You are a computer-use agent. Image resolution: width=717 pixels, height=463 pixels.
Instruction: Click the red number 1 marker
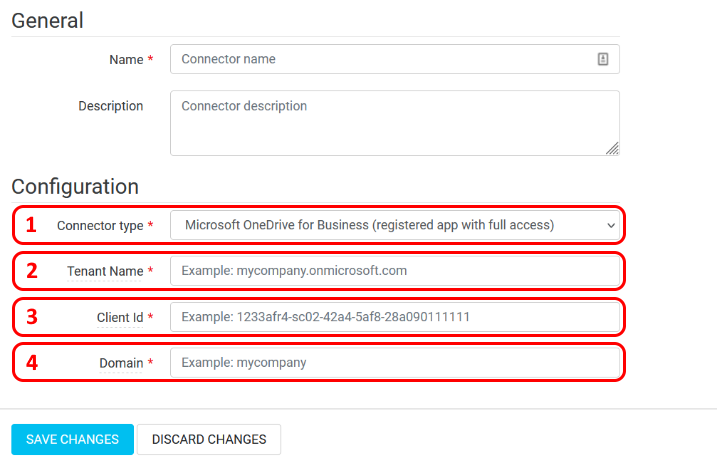click(31, 225)
